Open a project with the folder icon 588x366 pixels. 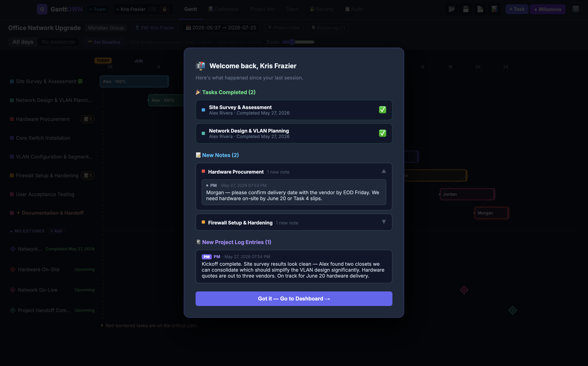452,9
